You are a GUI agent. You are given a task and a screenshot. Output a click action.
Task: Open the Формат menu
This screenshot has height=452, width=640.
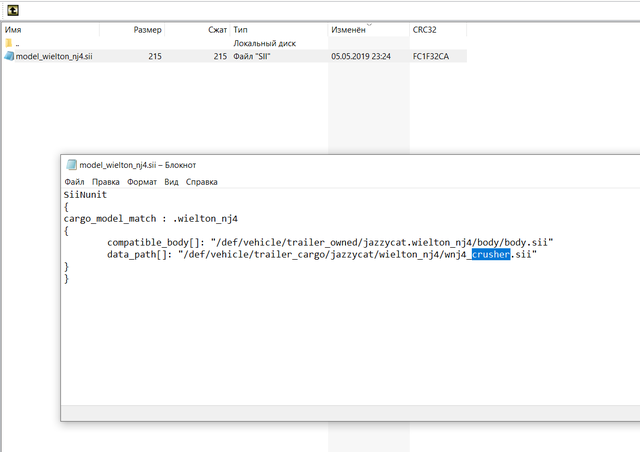(x=141, y=182)
